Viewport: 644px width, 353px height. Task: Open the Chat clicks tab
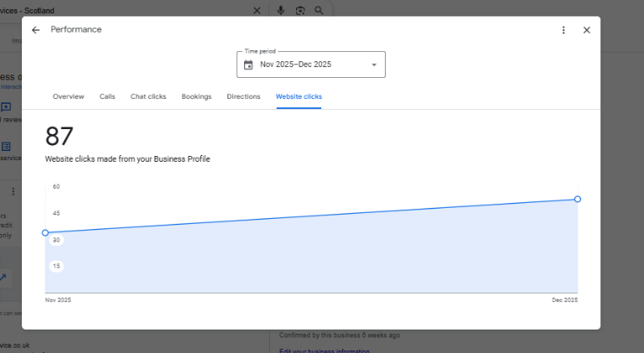(148, 96)
